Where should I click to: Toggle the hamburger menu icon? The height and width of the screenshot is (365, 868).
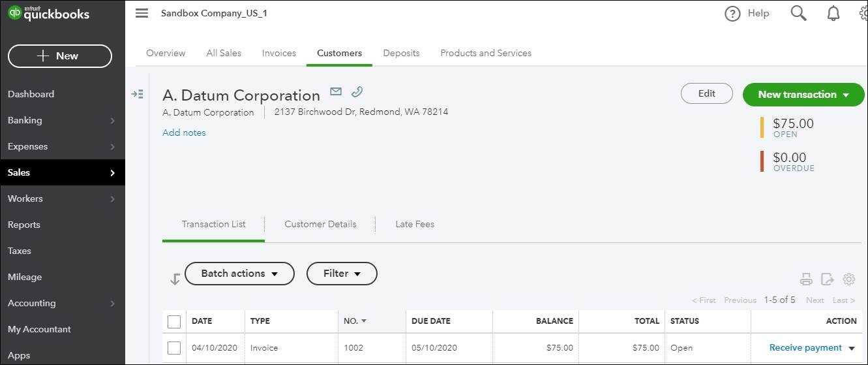142,13
